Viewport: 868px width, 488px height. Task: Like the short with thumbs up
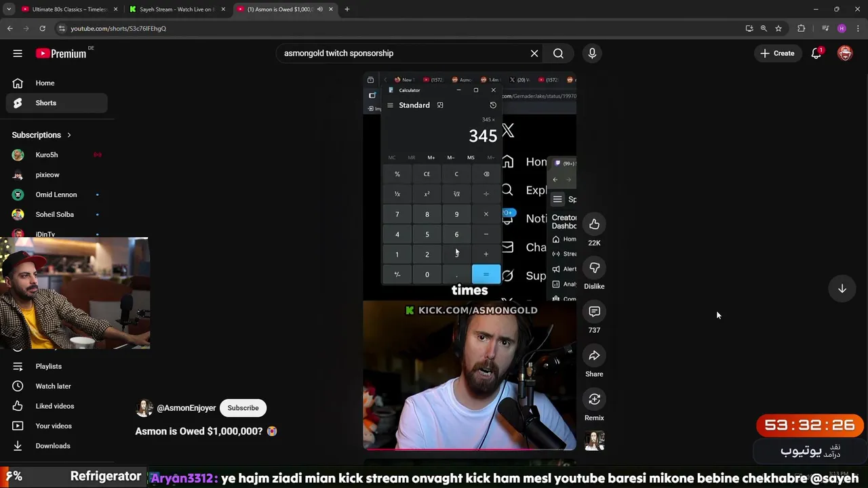click(594, 224)
